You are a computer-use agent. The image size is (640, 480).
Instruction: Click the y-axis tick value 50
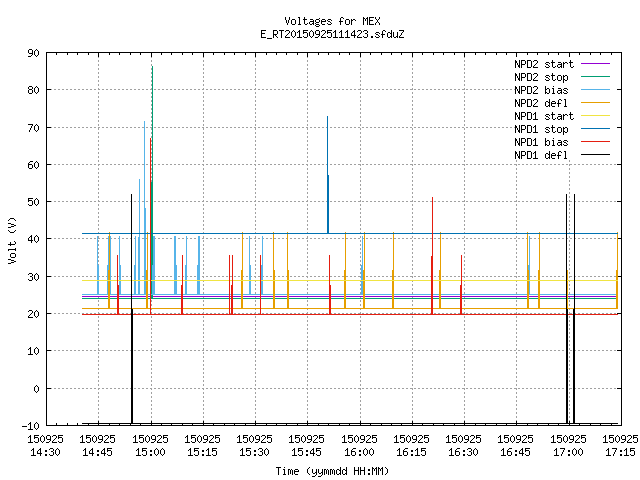[33, 202]
